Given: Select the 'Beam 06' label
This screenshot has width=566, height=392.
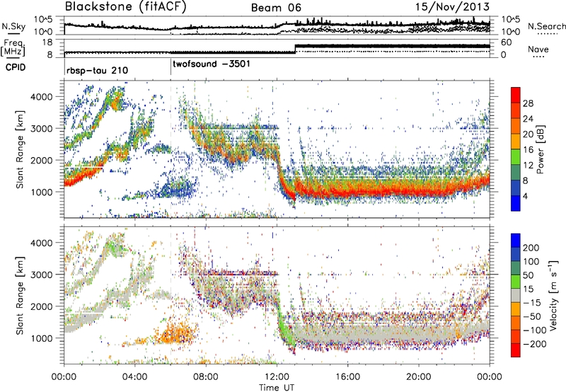Looking at the screenshot, I should point(276,8).
